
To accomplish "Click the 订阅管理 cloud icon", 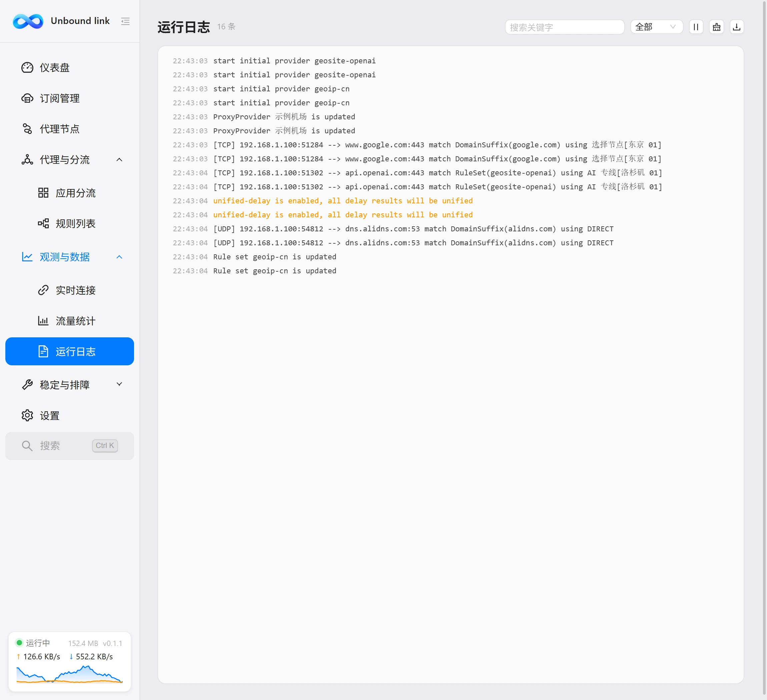I will tap(27, 98).
